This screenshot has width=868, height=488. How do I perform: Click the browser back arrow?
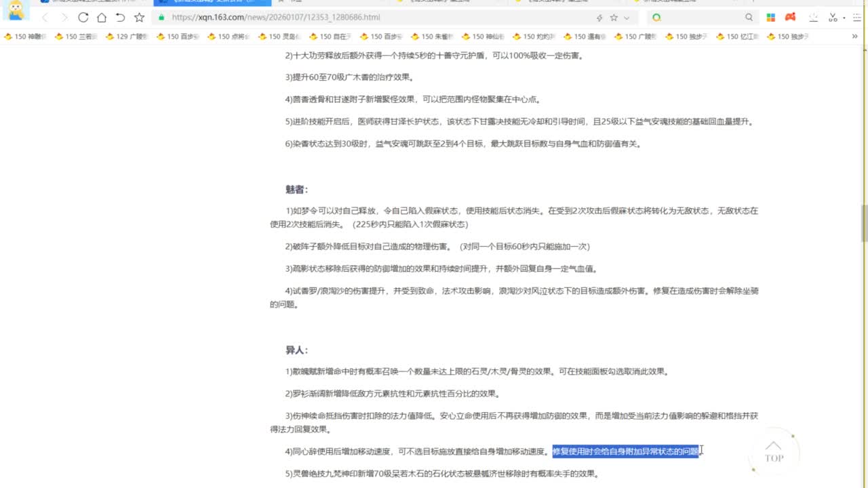click(45, 18)
